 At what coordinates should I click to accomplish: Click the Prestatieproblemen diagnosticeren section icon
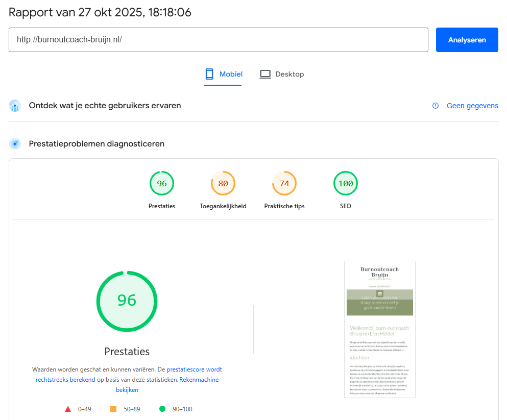[15, 144]
